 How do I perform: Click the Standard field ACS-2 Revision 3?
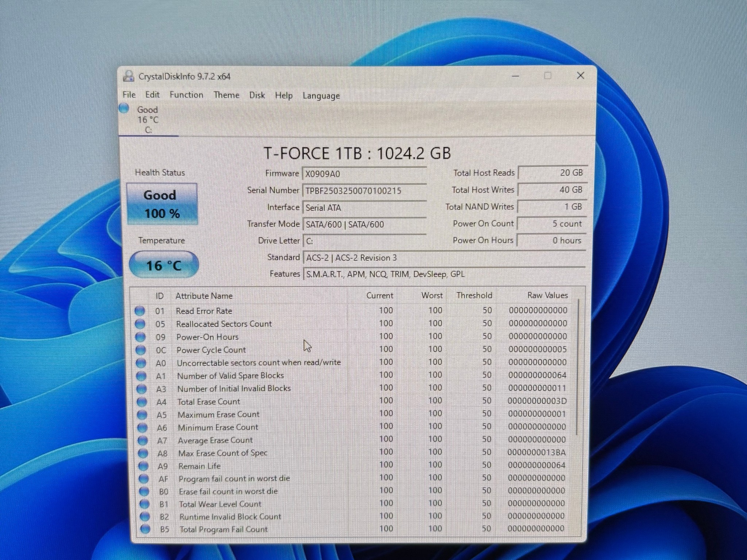pyautogui.click(x=444, y=258)
